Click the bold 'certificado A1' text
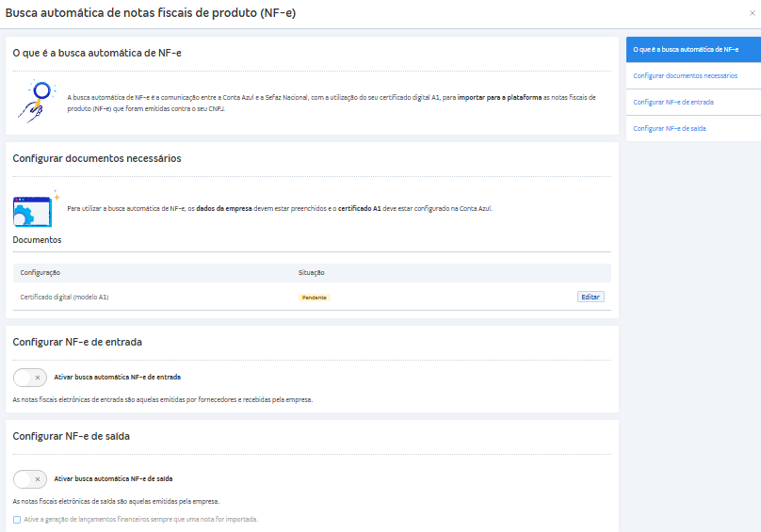The height and width of the screenshot is (532, 761). tap(359, 209)
